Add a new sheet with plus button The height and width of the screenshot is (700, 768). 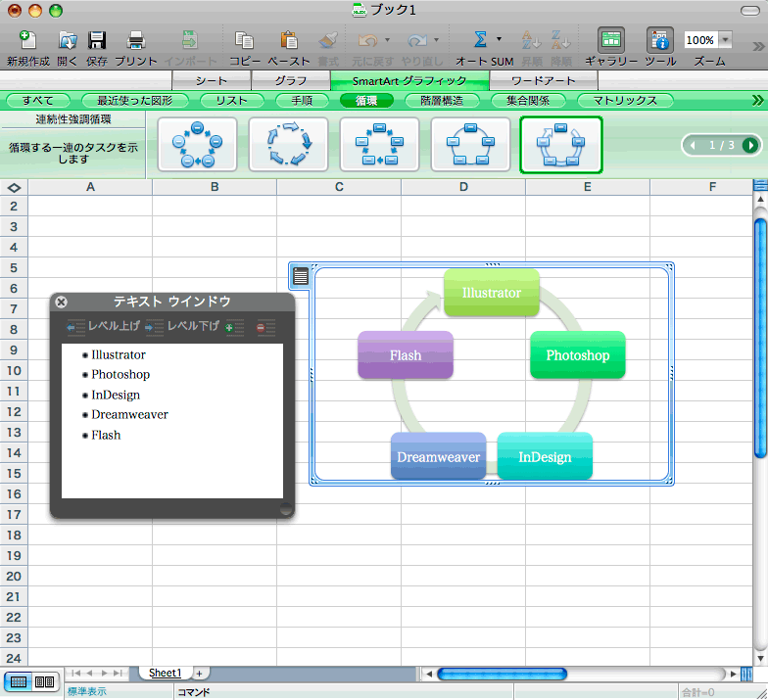point(200,674)
